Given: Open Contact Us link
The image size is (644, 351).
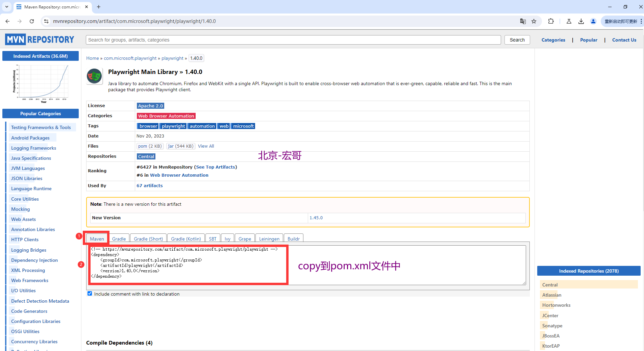Looking at the screenshot, I should pos(624,40).
